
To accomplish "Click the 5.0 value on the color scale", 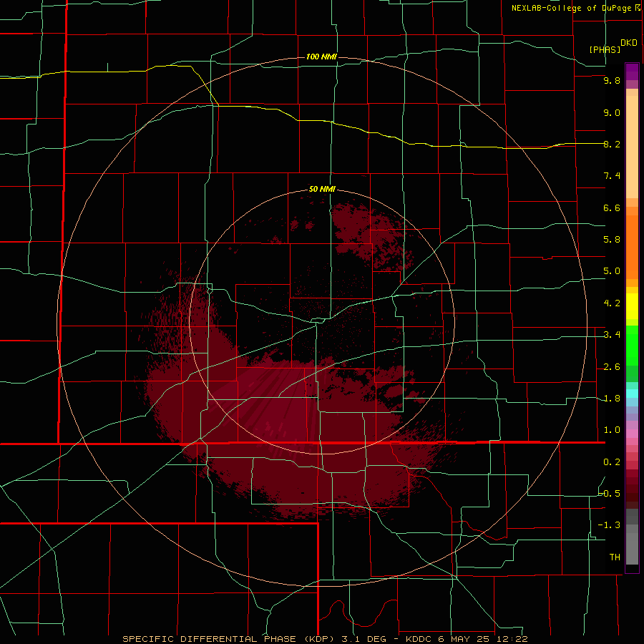I will (x=612, y=271).
